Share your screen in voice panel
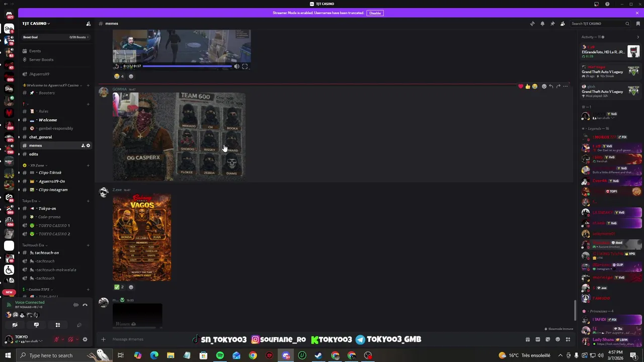The height and width of the screenshot is (362, 644). point(36,325)
